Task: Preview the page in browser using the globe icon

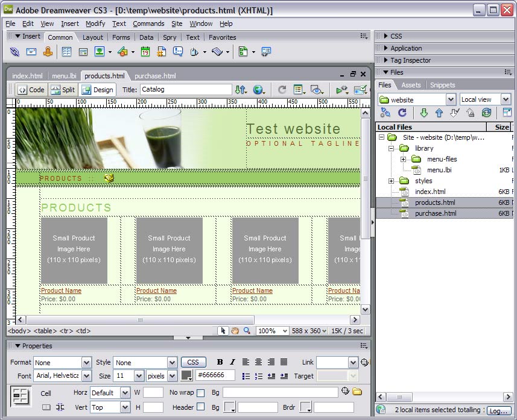Action: [259, 90]
